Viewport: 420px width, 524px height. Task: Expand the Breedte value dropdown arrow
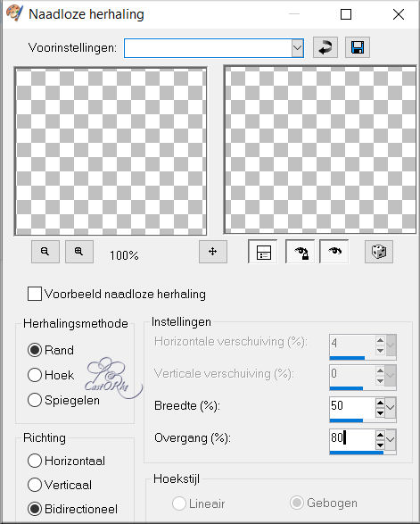[390, 407]
